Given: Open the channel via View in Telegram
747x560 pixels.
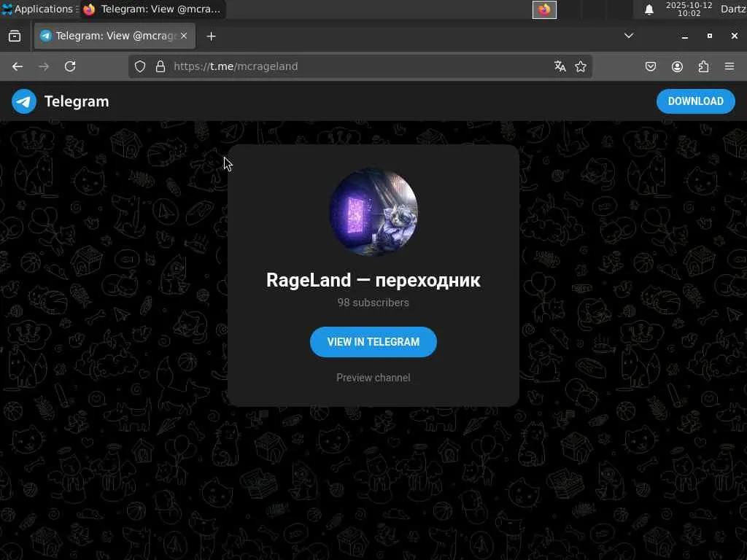Looking at the screenshot, I should click(x=373, y=342).
